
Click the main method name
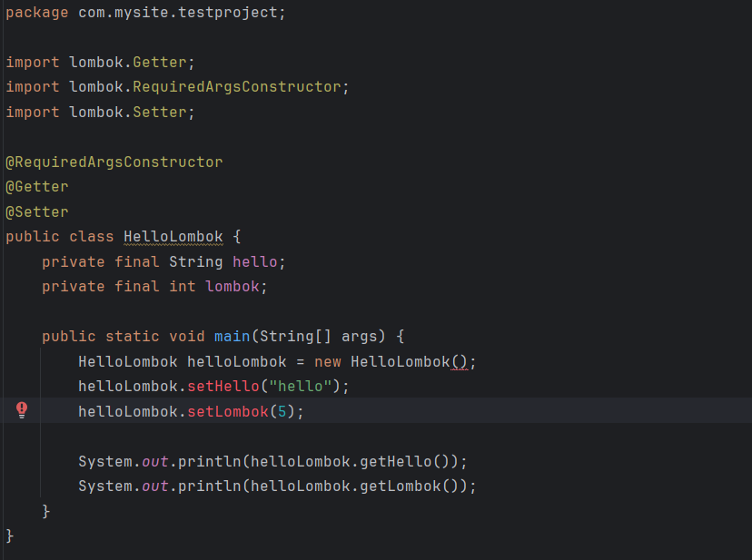233,337
